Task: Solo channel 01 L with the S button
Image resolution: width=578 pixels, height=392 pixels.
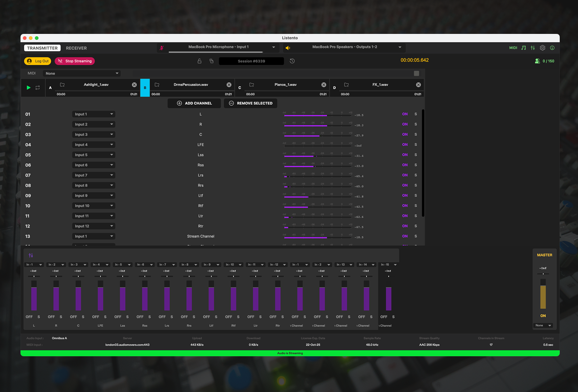Action: pyautogui.click(x=415, y=114)
